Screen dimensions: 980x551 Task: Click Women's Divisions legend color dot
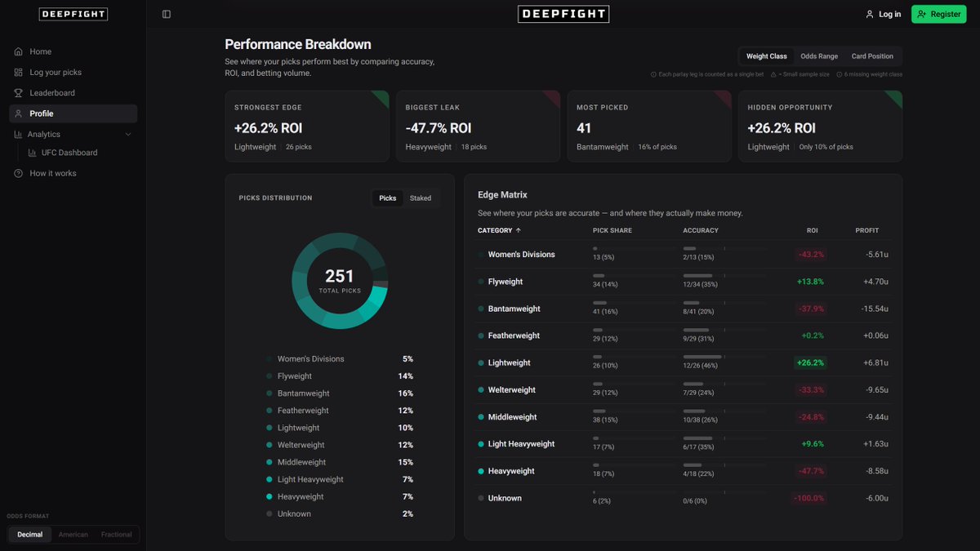click(x=269, y=359)
